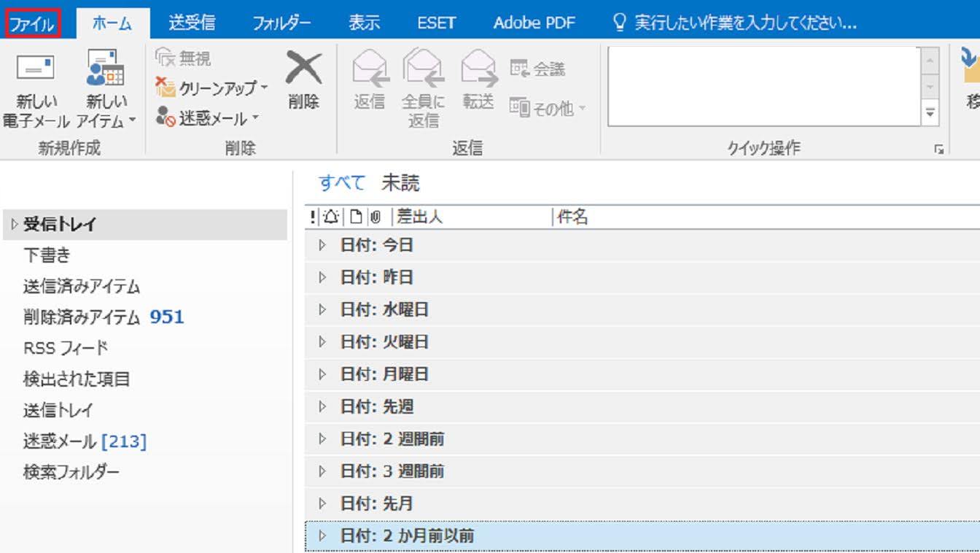980x553 pixels.
Task: Click the Meeting (会議) icon
Action: [x=520, y=69]
